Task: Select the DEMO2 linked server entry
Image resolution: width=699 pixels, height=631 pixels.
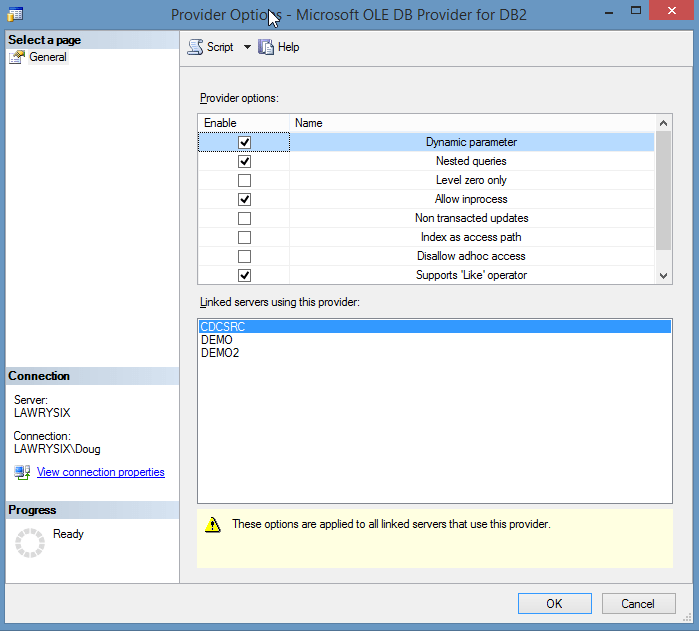Action: click(x=220, y=353)
